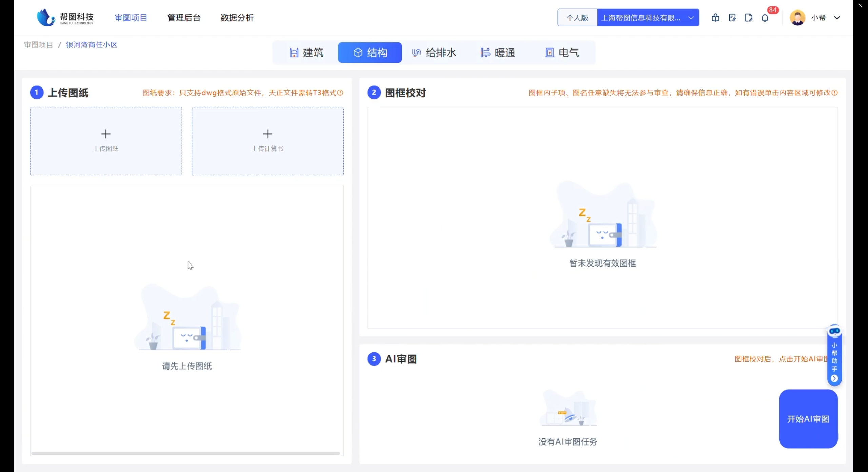Open notifications bell with 84 badge
Viewport: 868px width, 472px height.
coord(765,18)
